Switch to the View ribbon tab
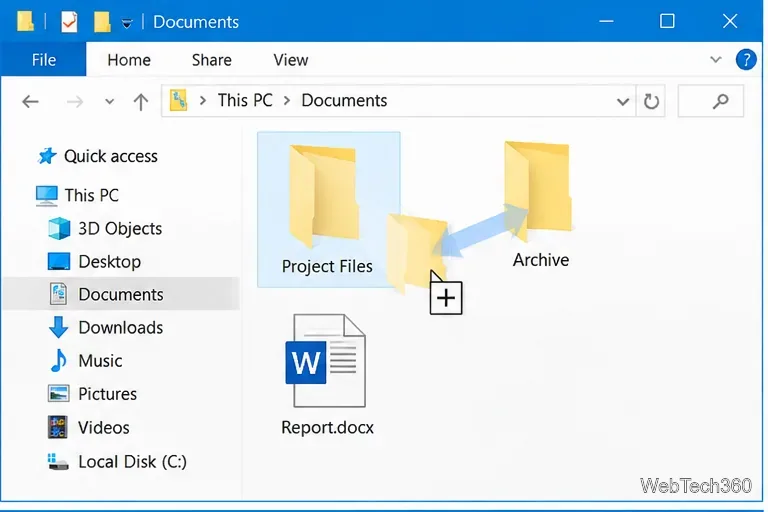 290,60
